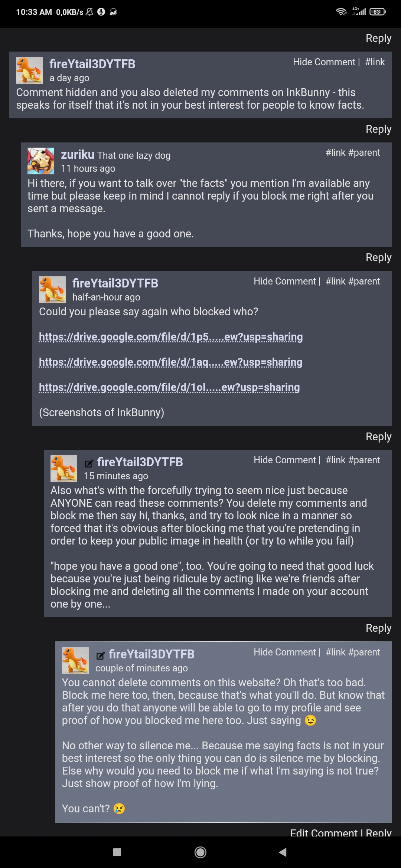This screenshot has width=401, height=868.
Task: Tap fireYtail3DYTFB avatar on the a day ago comment
Action: click(x=29, y=70)
